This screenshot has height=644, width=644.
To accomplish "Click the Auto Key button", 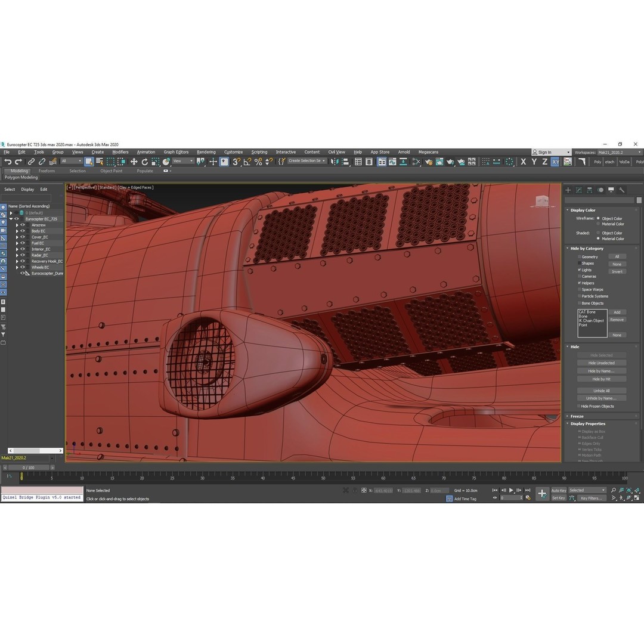I will (x=559, y=490).
